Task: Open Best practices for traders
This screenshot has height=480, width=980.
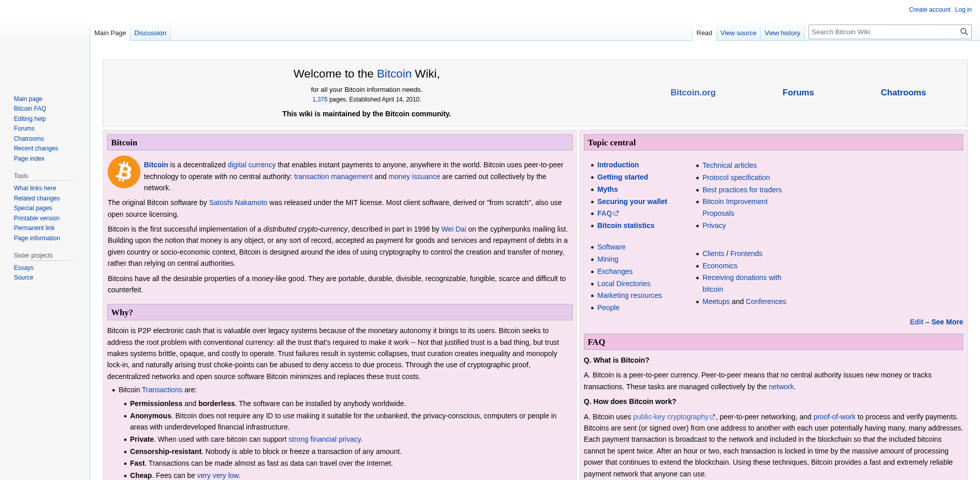Action: pos(742,190)
